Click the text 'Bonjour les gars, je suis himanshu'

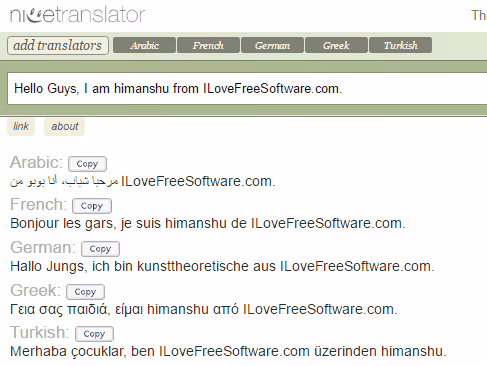(118, 223)
